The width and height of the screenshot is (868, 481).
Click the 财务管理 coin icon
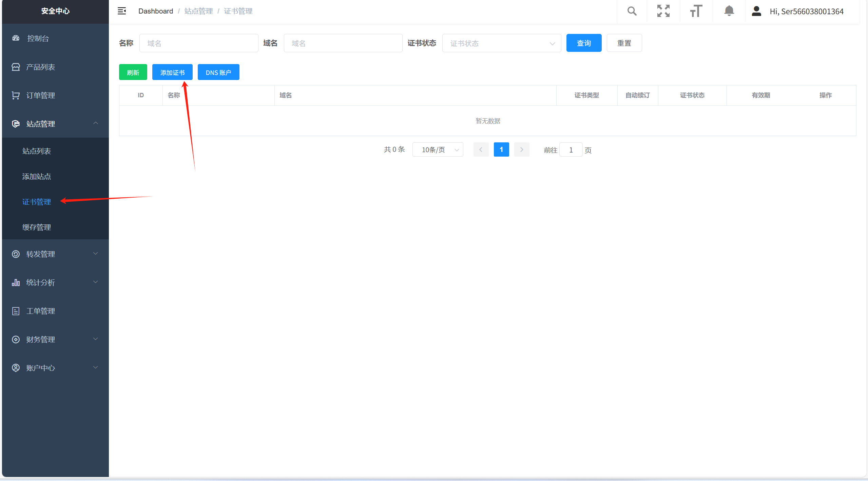[x=16, y=339]
